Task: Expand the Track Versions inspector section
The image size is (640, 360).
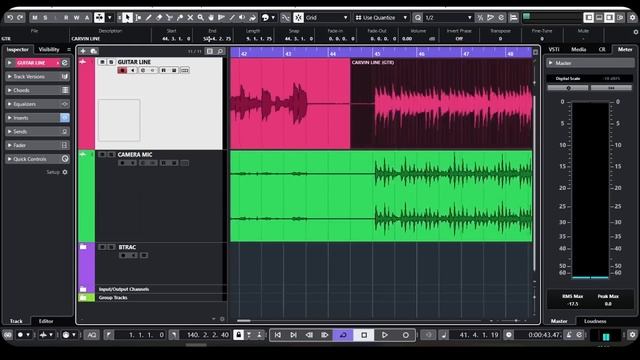Action: [37, 76]
